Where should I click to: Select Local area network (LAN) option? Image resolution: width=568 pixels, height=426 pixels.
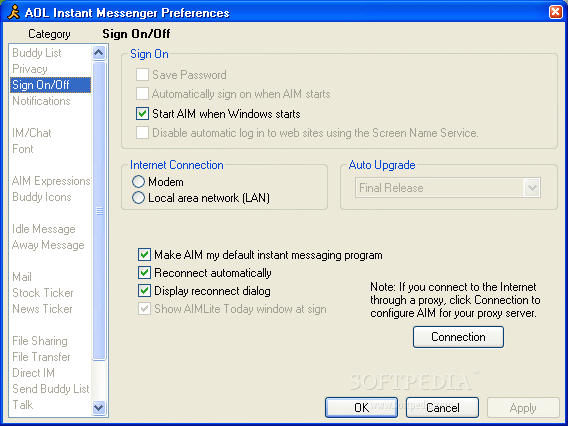pyautogui.click(x=138, y=198)
